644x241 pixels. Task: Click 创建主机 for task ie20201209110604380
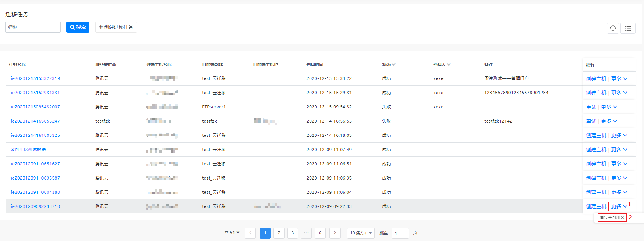point(596,192)
